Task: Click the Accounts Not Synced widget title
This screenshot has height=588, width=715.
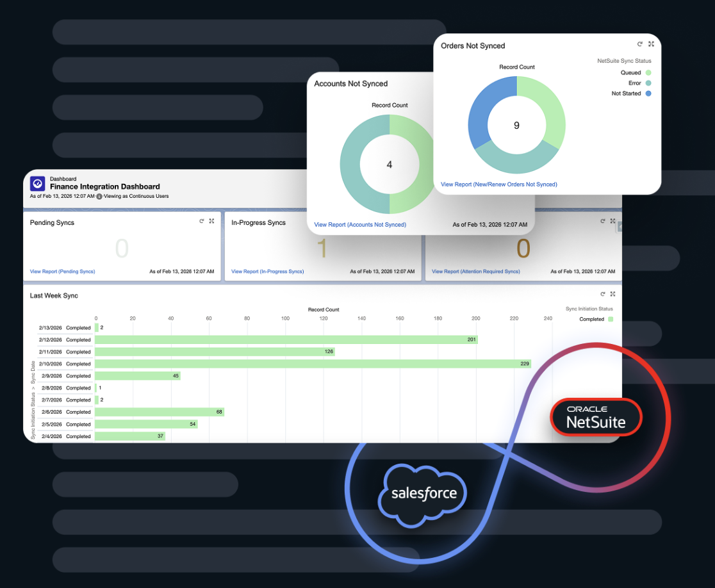Action: pyautogui.click(x=350, y=84)
